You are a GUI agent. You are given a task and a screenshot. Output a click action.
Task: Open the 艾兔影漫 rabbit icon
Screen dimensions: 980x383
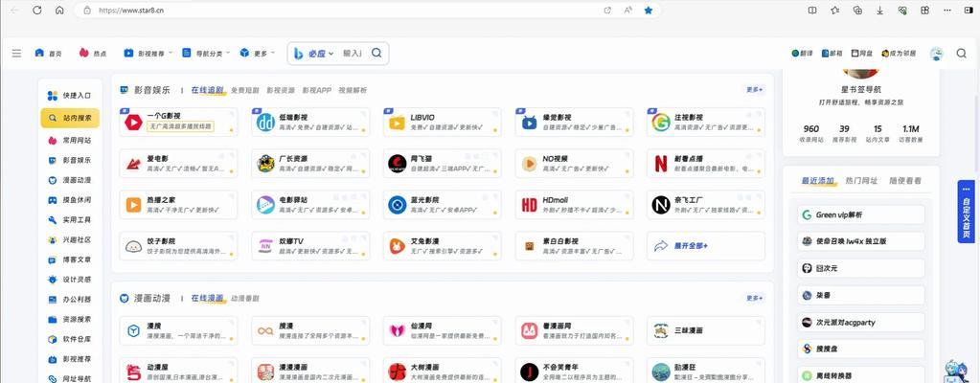tap(398, 246)
